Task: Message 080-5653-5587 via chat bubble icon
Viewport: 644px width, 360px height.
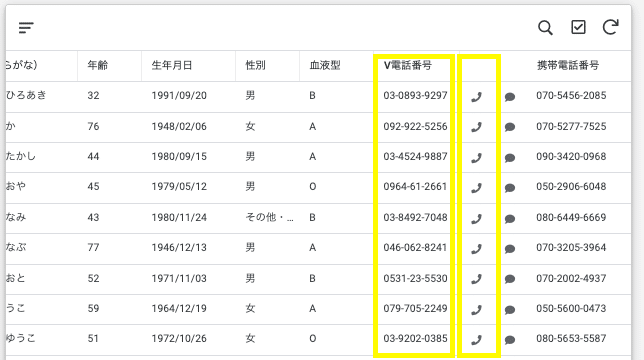Action: coord(510,340)
